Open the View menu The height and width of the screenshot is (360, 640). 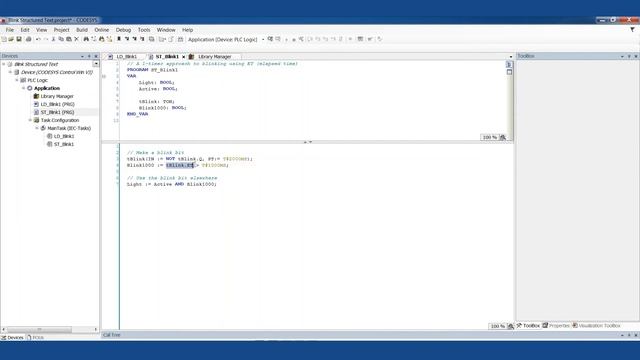(41, 30)
